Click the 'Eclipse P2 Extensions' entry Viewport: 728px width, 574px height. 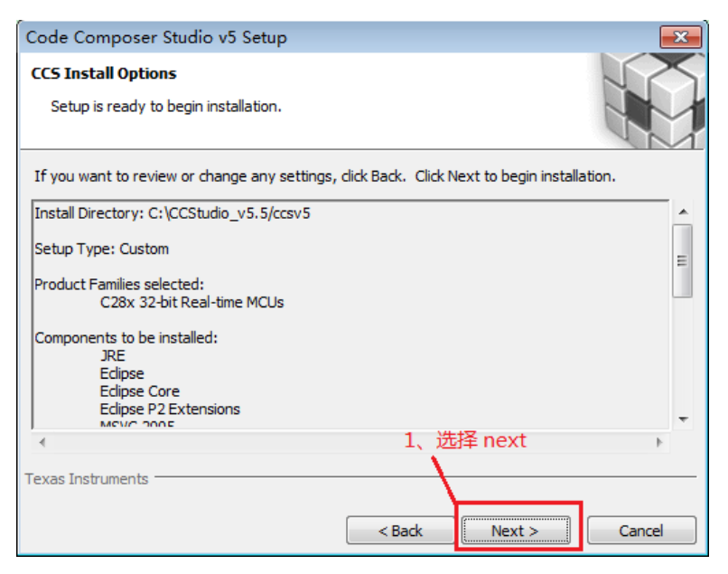[x=170, y=409]
